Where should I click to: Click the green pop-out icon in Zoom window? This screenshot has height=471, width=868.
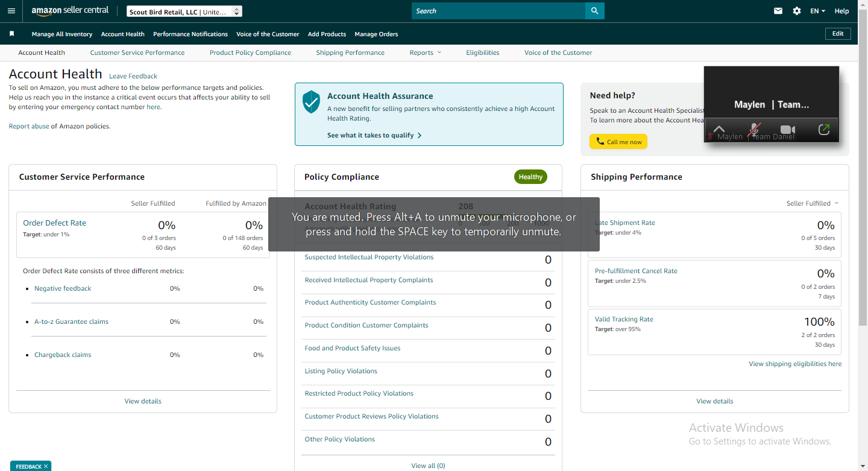click(824, 130)
